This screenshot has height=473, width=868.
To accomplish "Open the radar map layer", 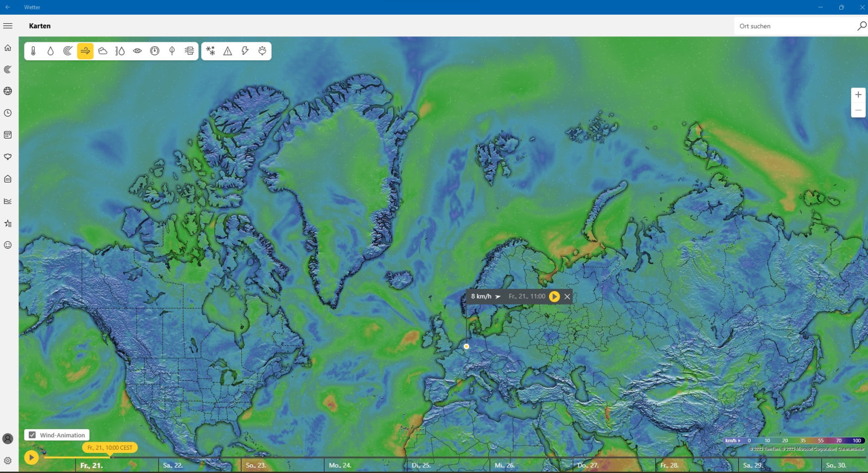I will 68,51.
